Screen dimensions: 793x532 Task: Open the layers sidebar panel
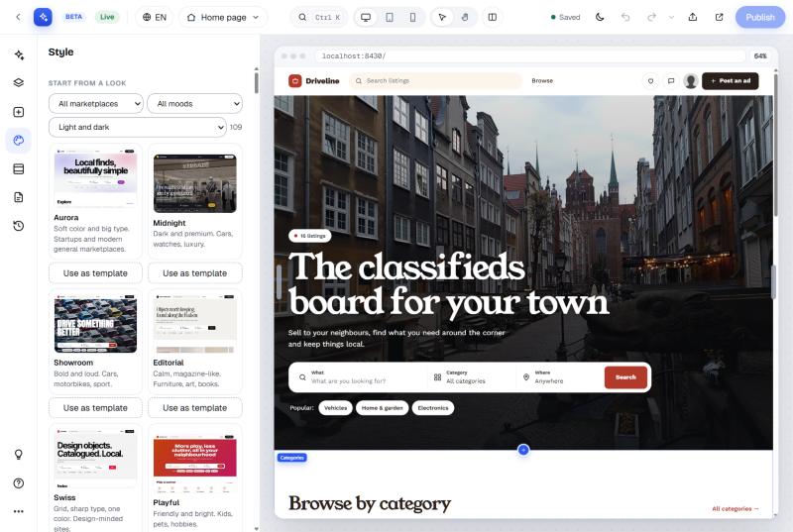pos(19,83)
